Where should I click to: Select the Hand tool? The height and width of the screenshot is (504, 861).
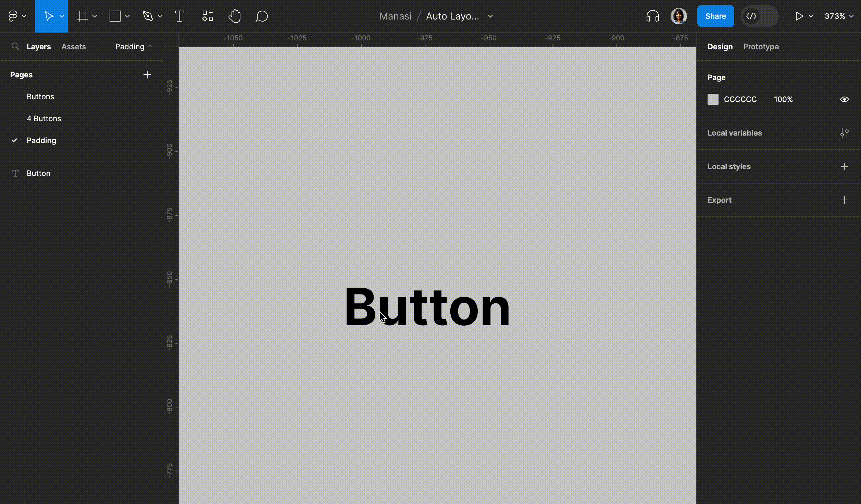(x=235, y=16)
